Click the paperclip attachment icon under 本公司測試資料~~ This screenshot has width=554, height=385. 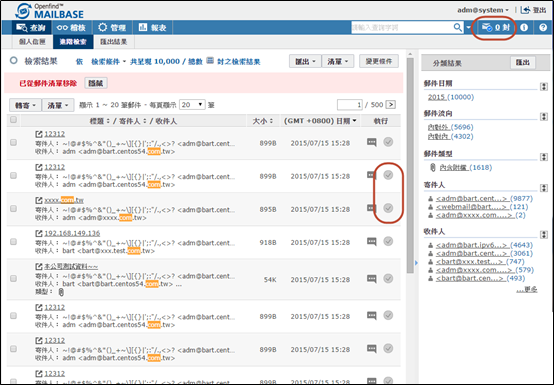[x=61, y=292]
